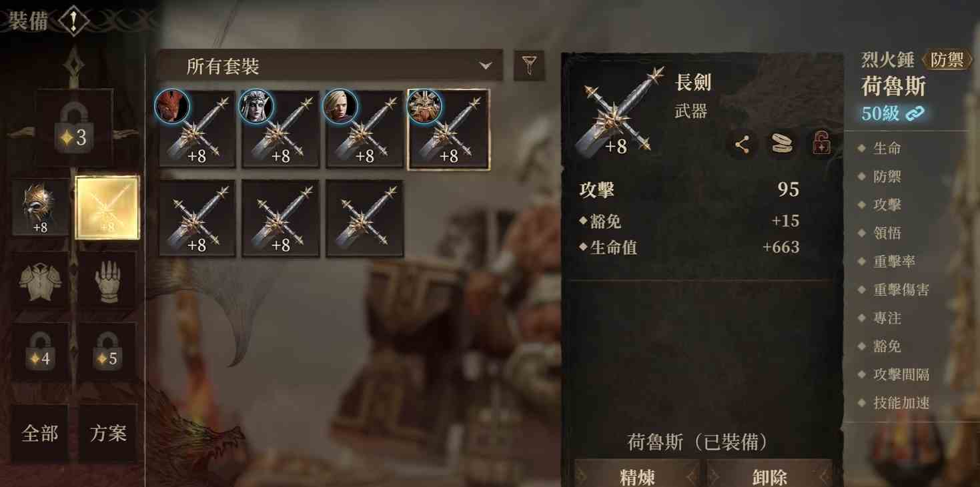Open the 方案 tab
The width and height of the screenshot is (980, 487).
tap(107, 434)
